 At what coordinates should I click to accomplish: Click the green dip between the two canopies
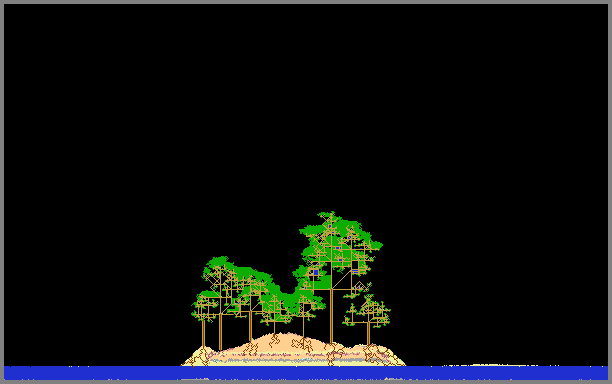pyautogui.click(x=288, y=298)
